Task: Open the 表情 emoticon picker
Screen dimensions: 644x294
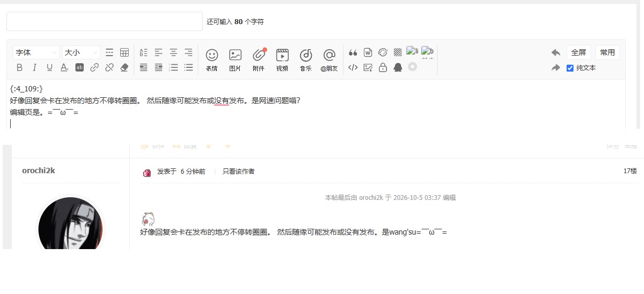Action: coord(212,60)
